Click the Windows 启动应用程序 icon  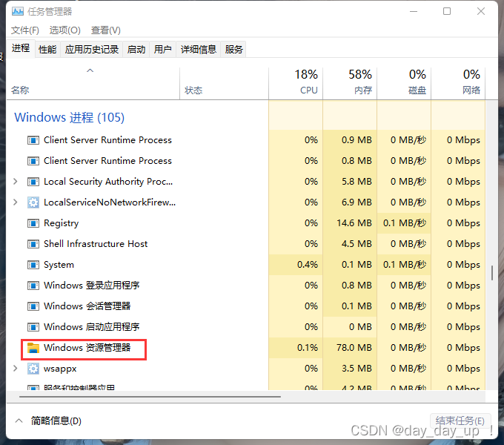[x=33, y=327]
